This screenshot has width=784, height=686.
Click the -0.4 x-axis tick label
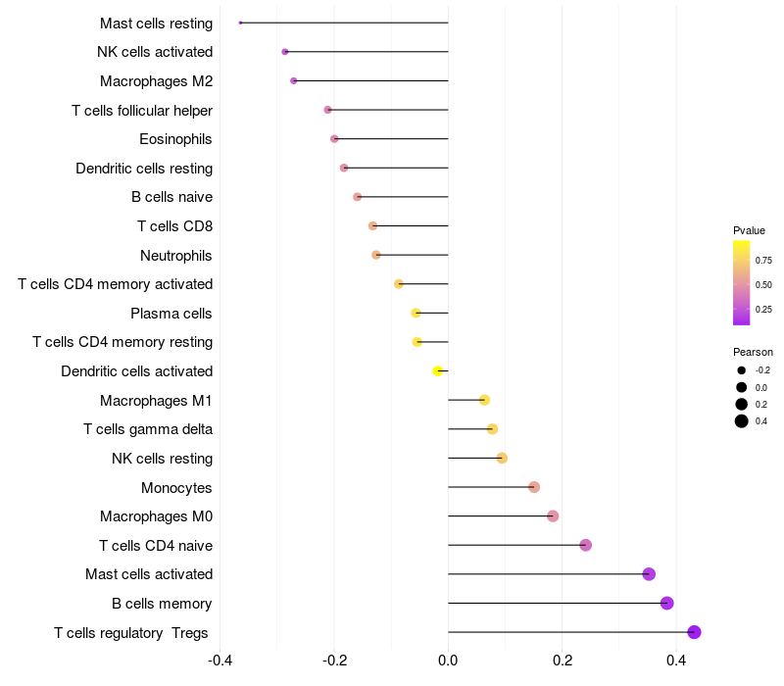[220, 661]
